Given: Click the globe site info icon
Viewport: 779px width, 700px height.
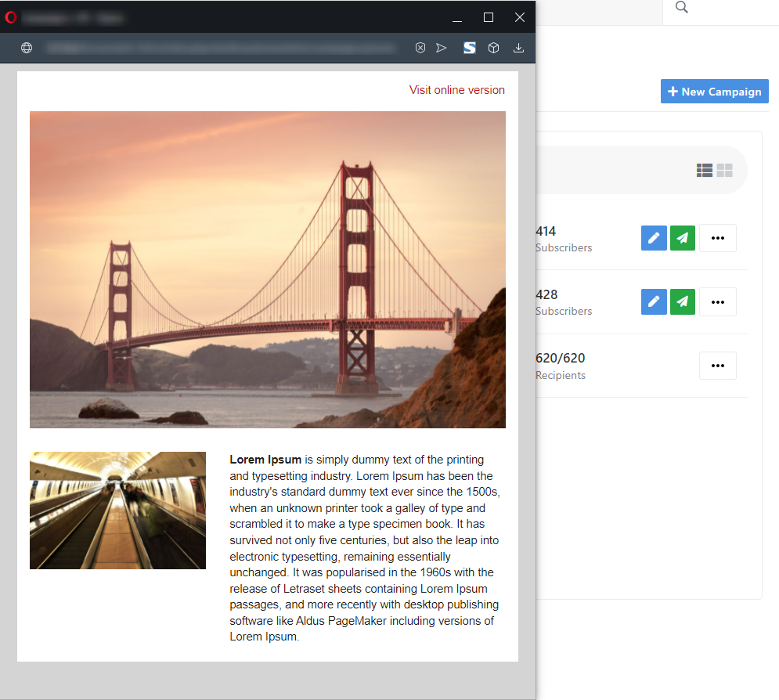Looking at the screenshot, I should [x=27, y=48].
